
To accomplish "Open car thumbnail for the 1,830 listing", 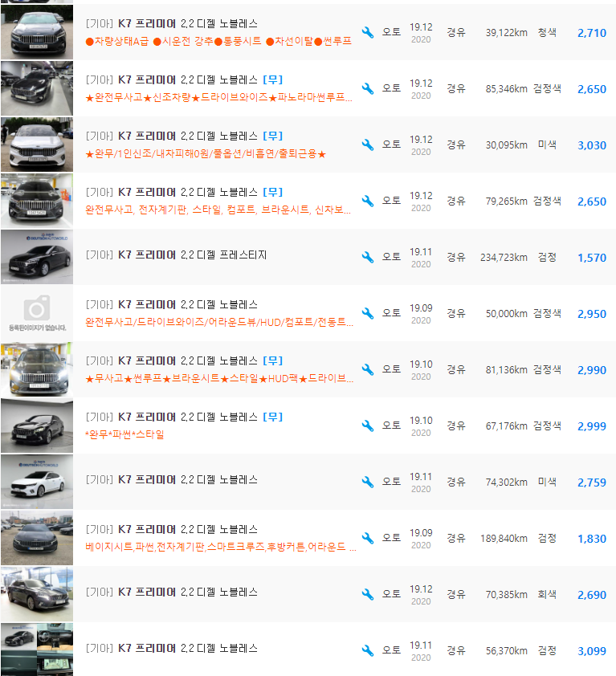I will click(37, 538).
